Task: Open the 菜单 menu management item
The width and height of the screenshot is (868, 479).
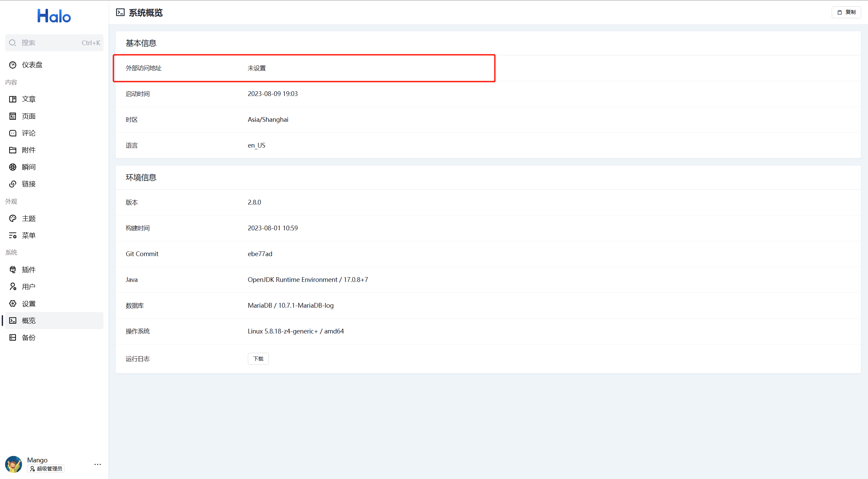Action: point(29,235)
